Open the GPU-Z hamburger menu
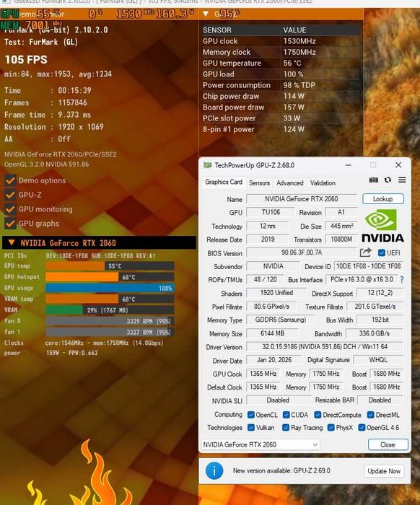Viewport: 420px width, 505px height. point(402,180)
